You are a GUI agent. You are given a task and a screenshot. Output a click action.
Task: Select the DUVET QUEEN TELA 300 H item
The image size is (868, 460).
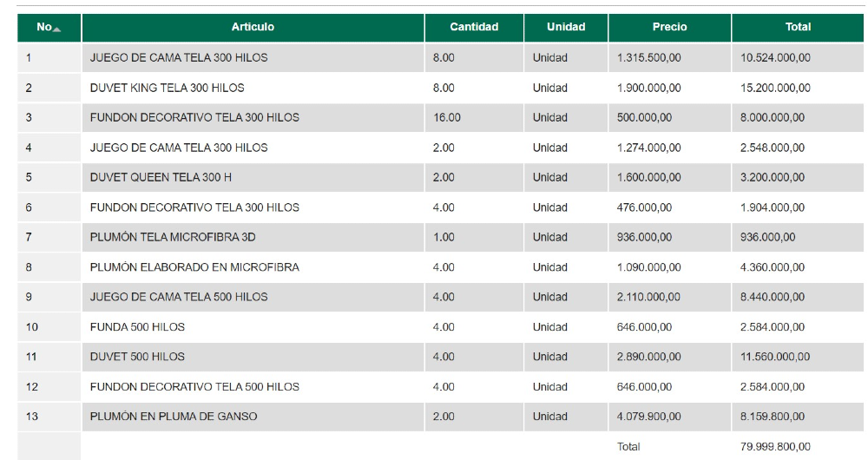[161, 177]
